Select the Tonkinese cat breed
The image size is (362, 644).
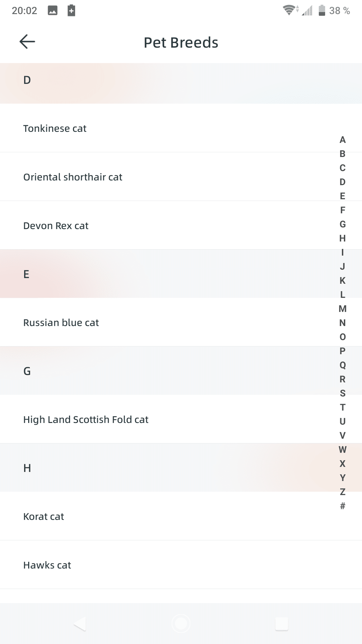point(55,128)
